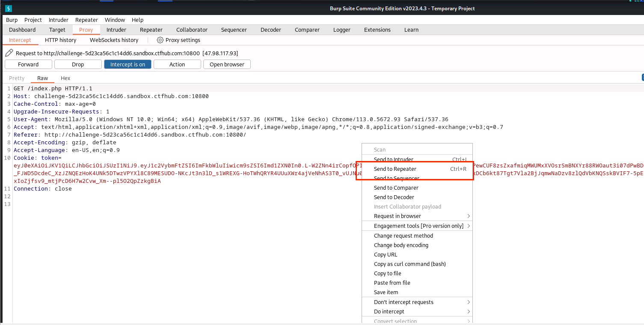Click the Drop button

pyautogui.click(x=78, y=64)
